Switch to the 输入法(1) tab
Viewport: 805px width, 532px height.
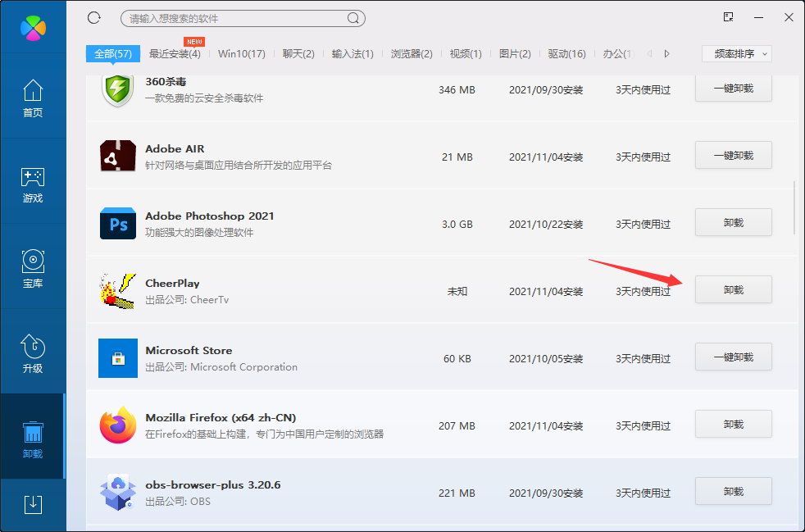pyautogui.click(x=352, y=53)
